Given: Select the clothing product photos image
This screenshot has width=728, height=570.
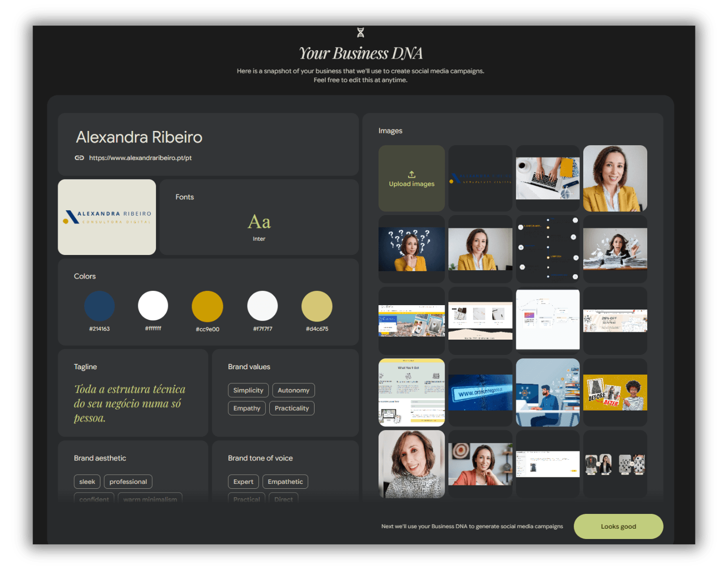Looking at the screenshot, I should 615,464.
